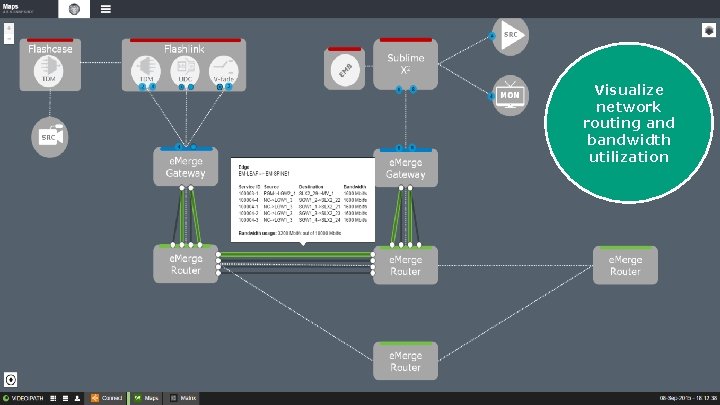Open the grid view icon in status bar
This screenshot has height=405, width=720.
(53, 398)
